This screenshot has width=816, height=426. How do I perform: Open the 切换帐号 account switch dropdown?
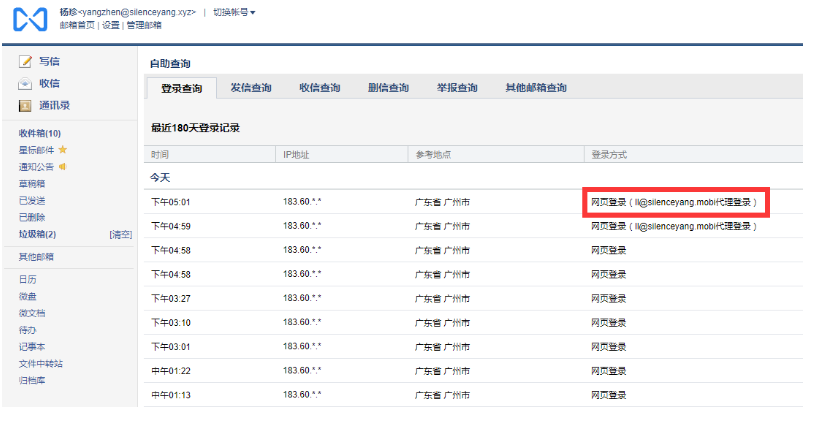(234, 12)
